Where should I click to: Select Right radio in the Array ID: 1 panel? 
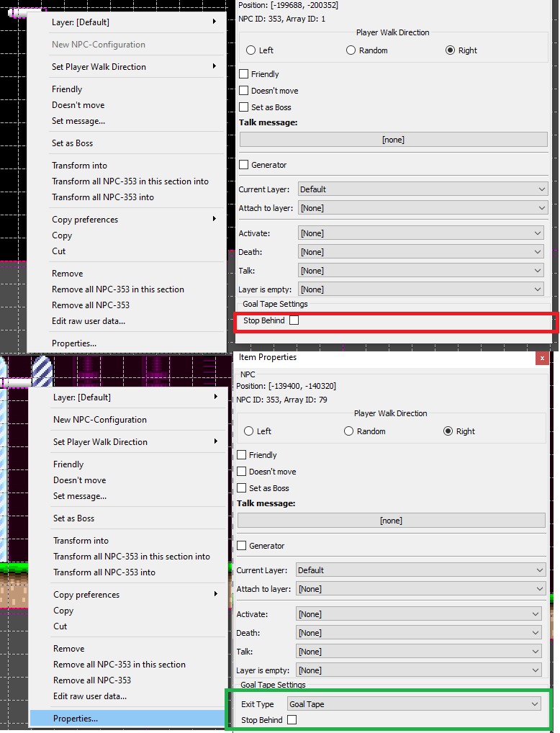pyautogui.click(x=450, y=50)
